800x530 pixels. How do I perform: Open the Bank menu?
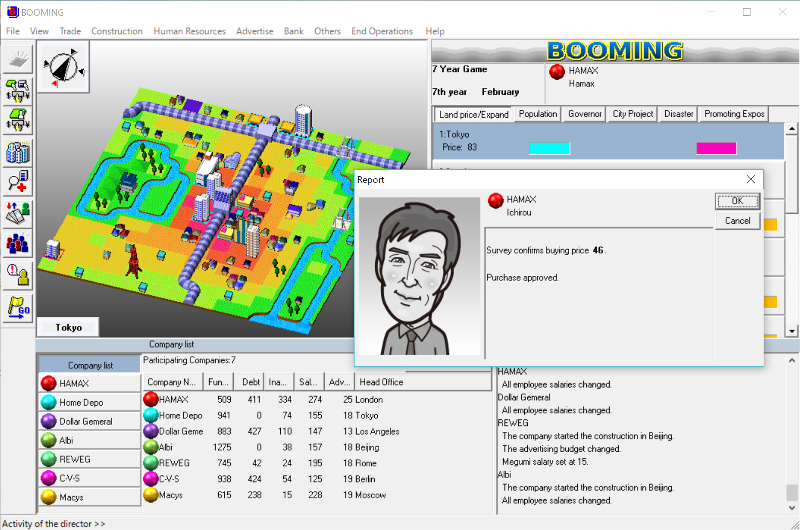[293, 31]
